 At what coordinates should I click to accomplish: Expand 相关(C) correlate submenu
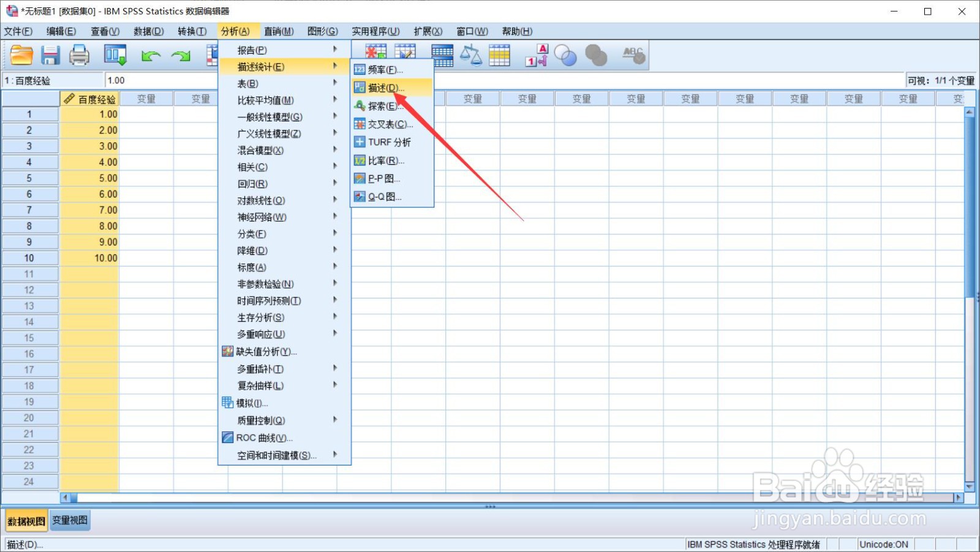[284, 167]
